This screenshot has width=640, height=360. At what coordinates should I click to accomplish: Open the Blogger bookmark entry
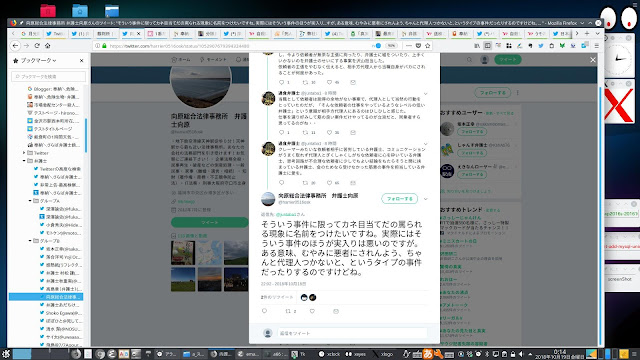coord(53,89)
